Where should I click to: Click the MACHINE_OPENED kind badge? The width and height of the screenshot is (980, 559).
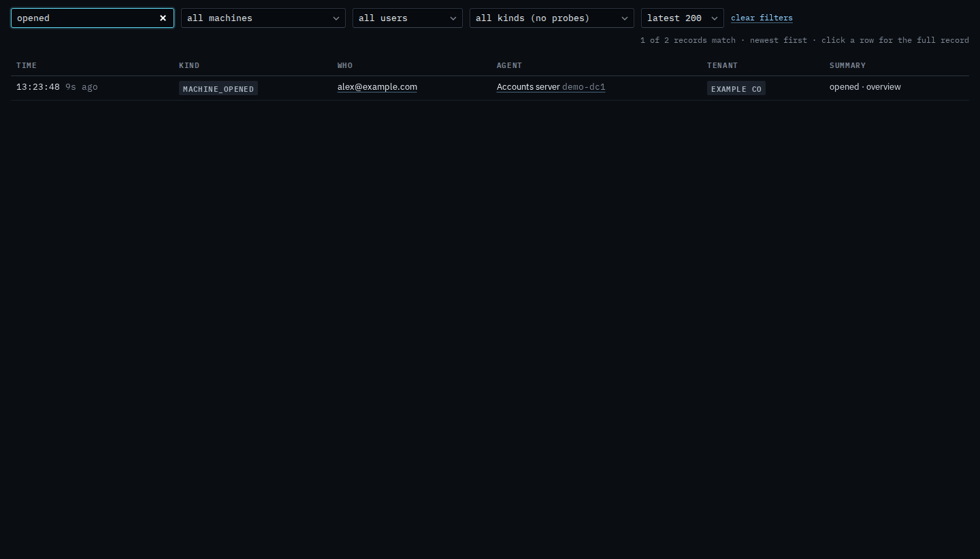[x=218, y=88]
